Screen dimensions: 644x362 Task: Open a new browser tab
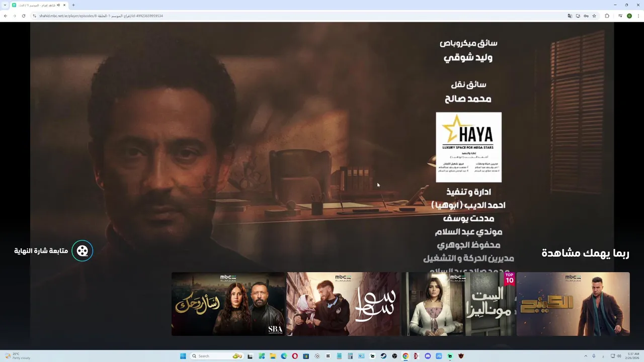coord(73,5)
